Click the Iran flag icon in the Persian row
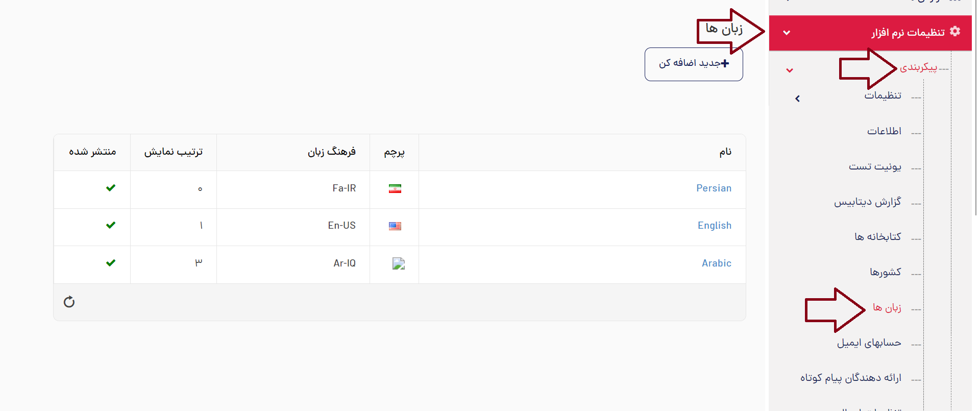980x411 pixels. [395, 188]
